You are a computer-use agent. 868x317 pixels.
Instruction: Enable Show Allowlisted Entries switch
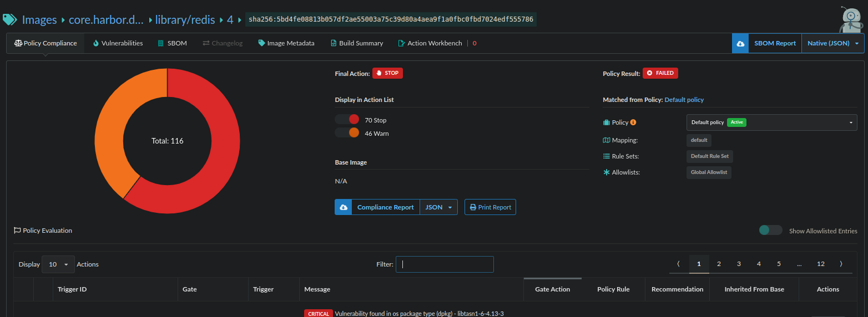pyautogui.click(x=770, y=231)
